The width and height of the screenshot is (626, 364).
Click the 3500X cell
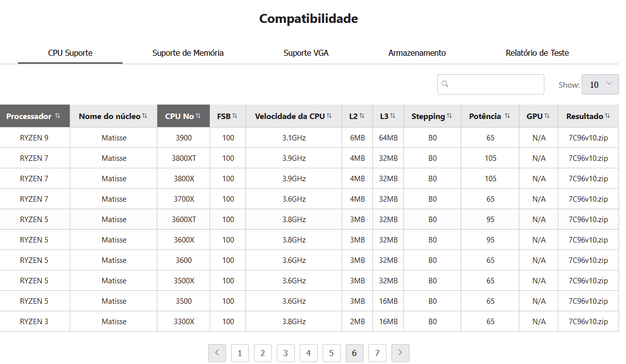183,281
